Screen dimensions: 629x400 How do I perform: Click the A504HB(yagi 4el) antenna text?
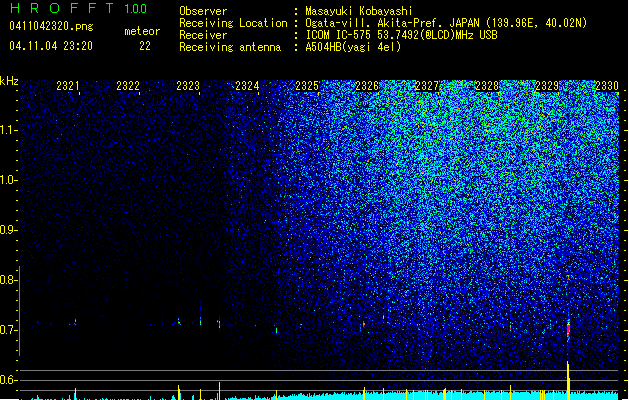pos(353,47)
